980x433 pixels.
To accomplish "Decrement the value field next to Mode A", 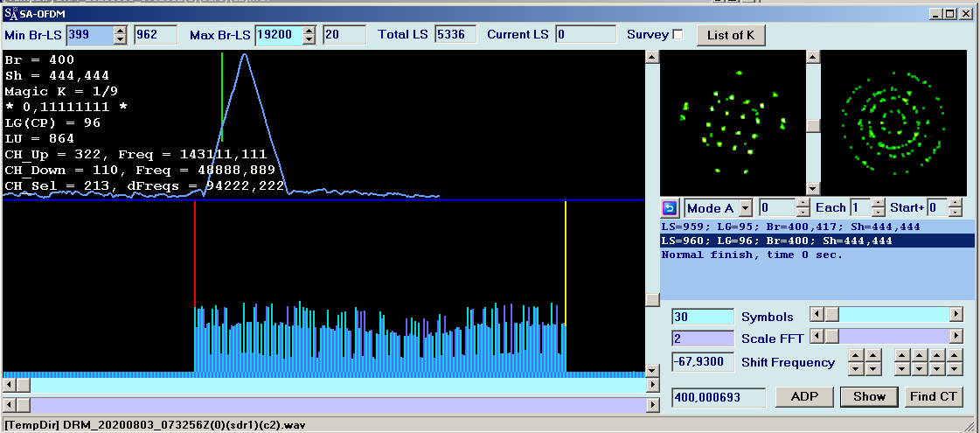I will point(803,212).
